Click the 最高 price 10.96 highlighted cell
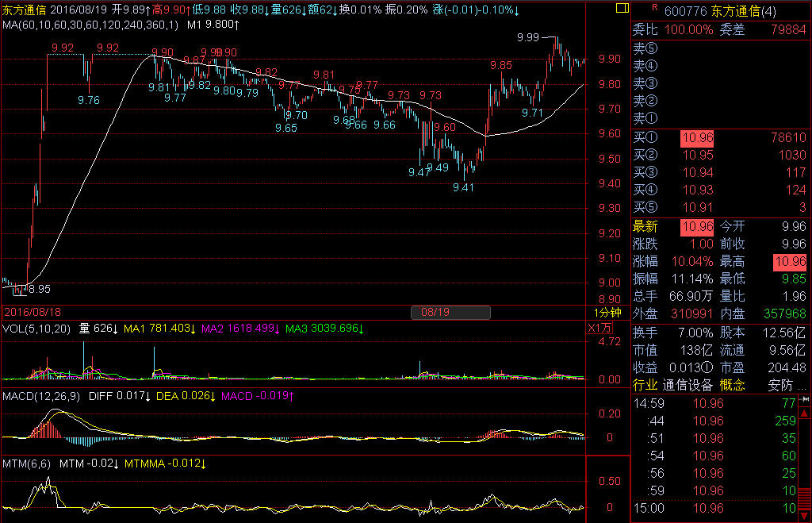 [790, 262]
